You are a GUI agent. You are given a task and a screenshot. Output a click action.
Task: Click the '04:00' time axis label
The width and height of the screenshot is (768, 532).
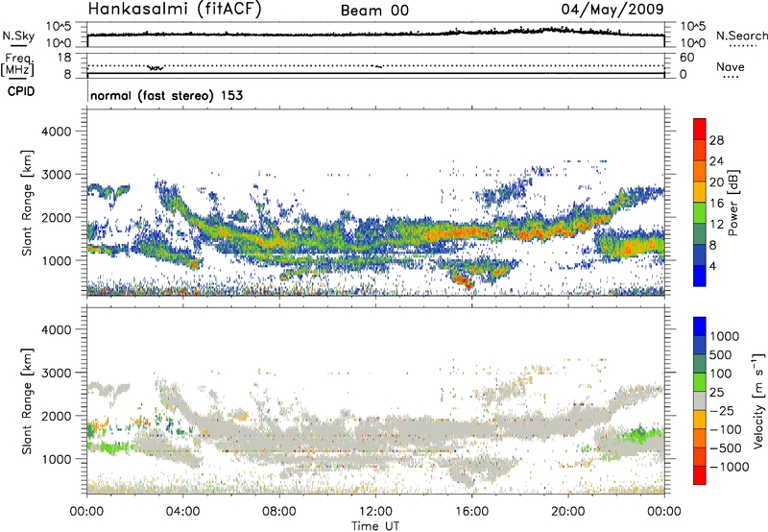click(x=182, y=512)
